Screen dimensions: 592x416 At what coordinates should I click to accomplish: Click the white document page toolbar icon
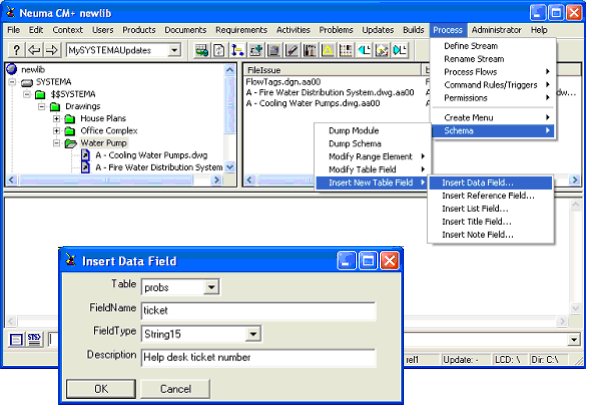219,50
